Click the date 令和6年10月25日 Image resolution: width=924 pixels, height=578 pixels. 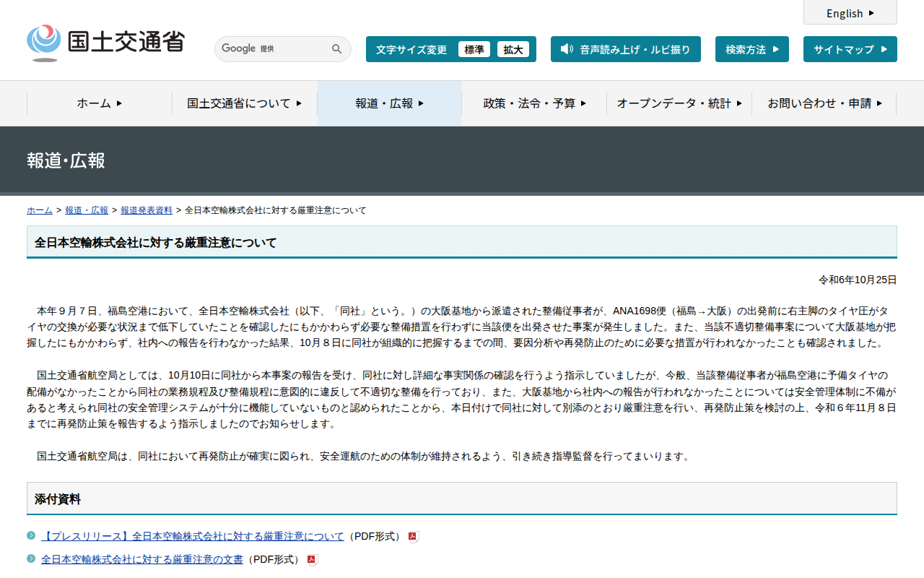tap(858, 280)
